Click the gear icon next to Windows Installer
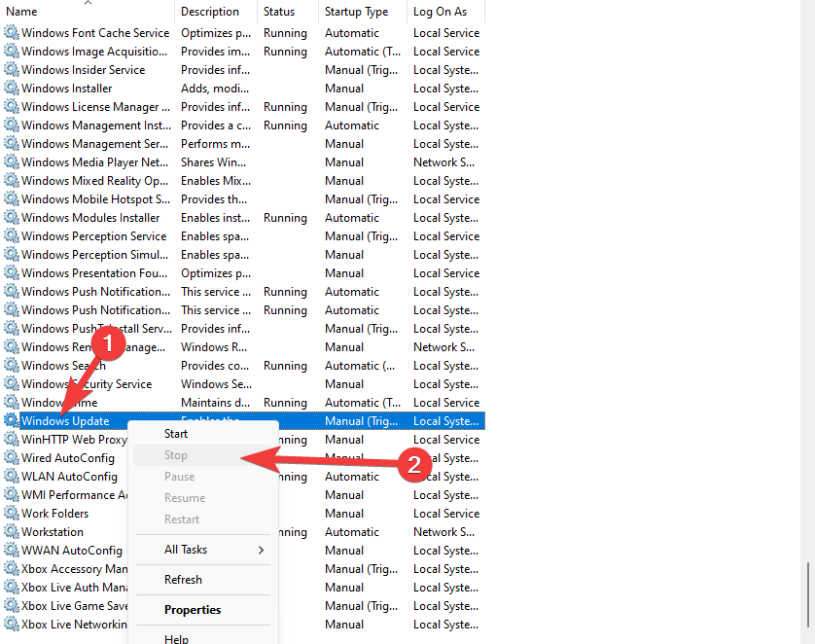Image resolution: width=815 pixels, height=644 pixels. point(12,89)
